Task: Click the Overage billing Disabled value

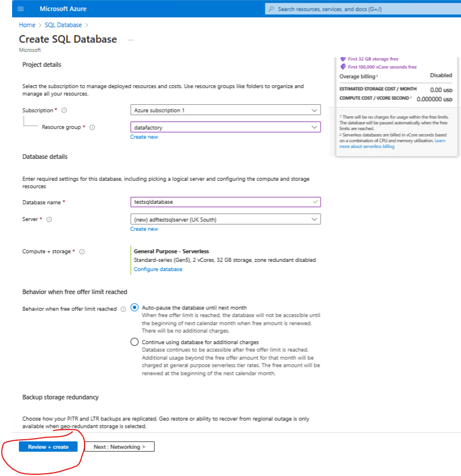Action: (x=441, y=75)
